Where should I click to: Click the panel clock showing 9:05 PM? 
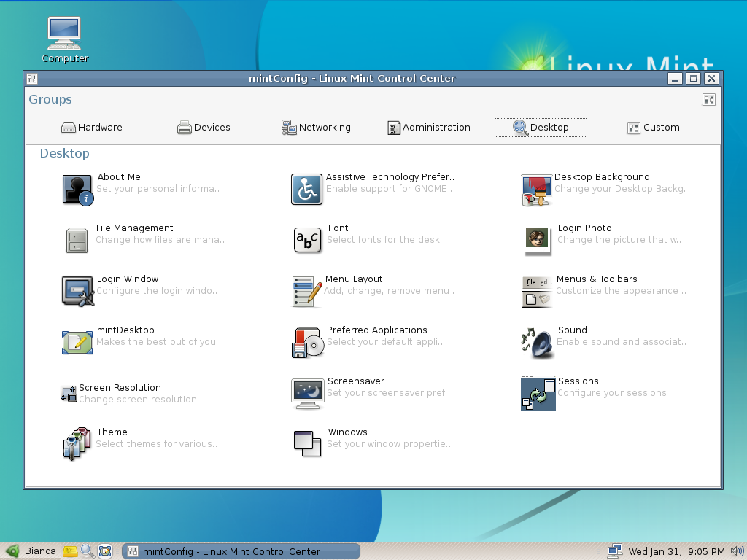tap(676, 551)
